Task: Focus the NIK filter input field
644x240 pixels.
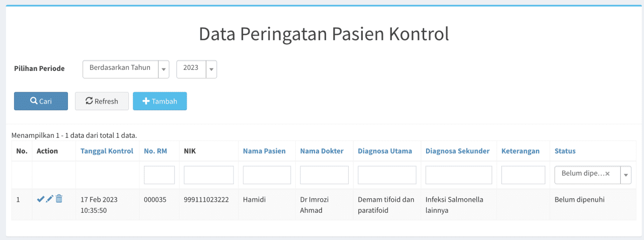Action: 209,175
